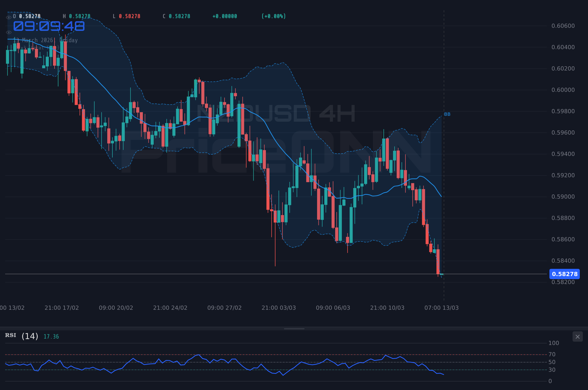Click the blue 0.58278 current price tag

click(x=565, y=274)
